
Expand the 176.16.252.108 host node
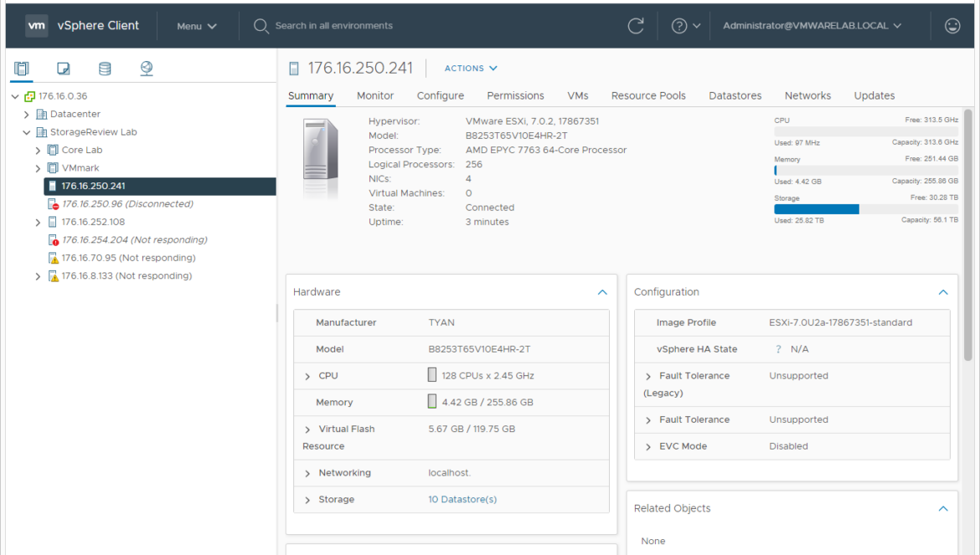click(39, 222)
